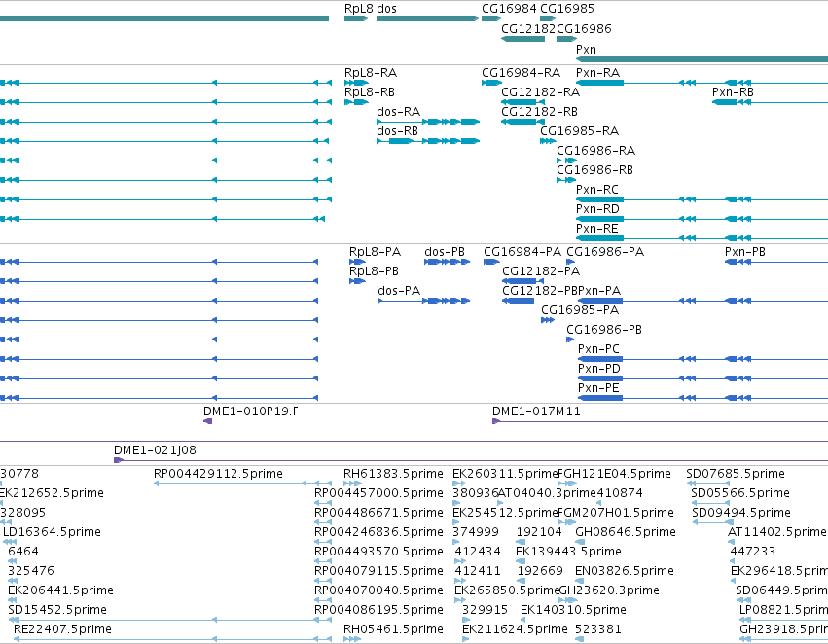Click protein Pxn-PE label
The width and height of the screenshot is (828, 644).
[598, 388]
